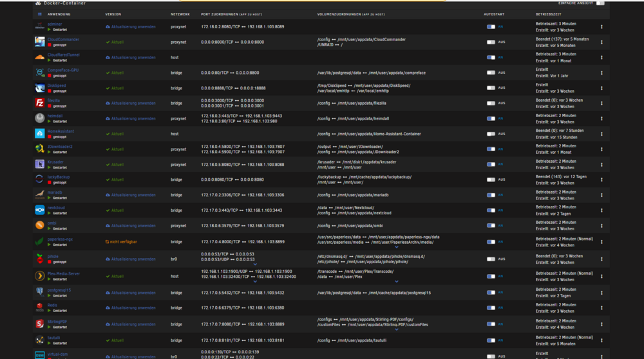This screenshot has width=644, height=359.
Task: Click the postgresql15 elephant icon
Action: [39, 293]
